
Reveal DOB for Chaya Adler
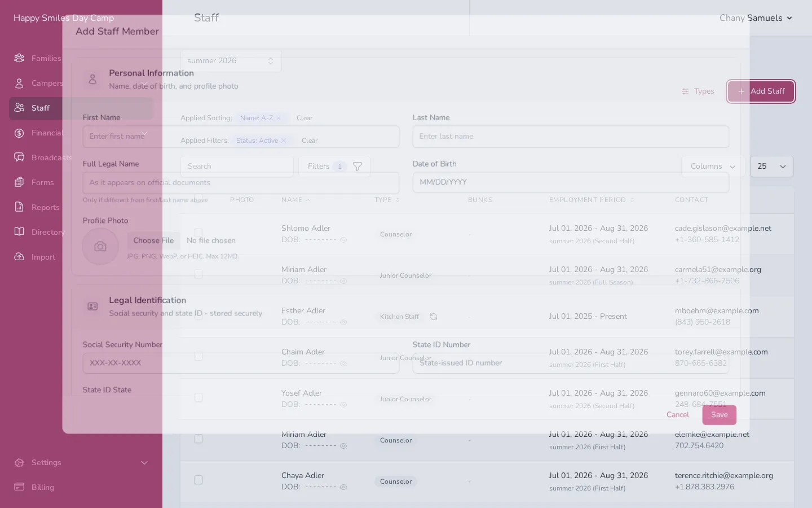(343, 487)
